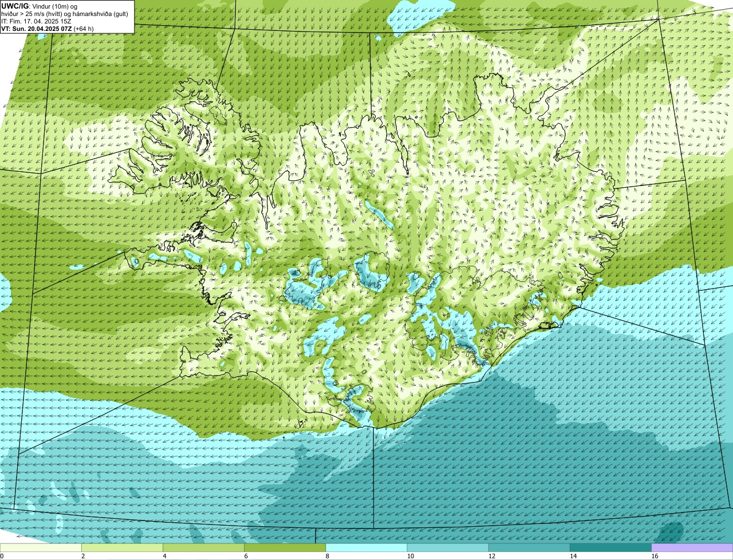The height and width of the screenshot is (560, 733).
Task: Click the colorbar tick label '0'
Action: coord(2,556)
